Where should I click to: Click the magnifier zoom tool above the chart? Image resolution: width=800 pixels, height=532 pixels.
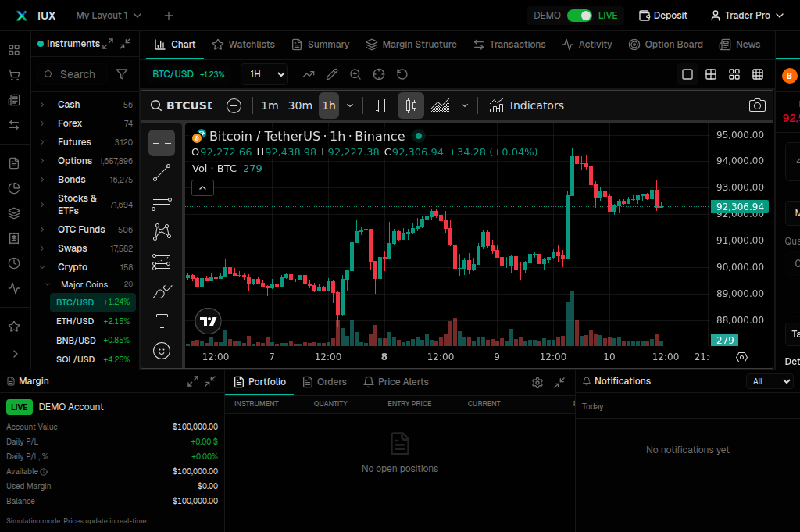pyautogui.click(x=355, y=74)
